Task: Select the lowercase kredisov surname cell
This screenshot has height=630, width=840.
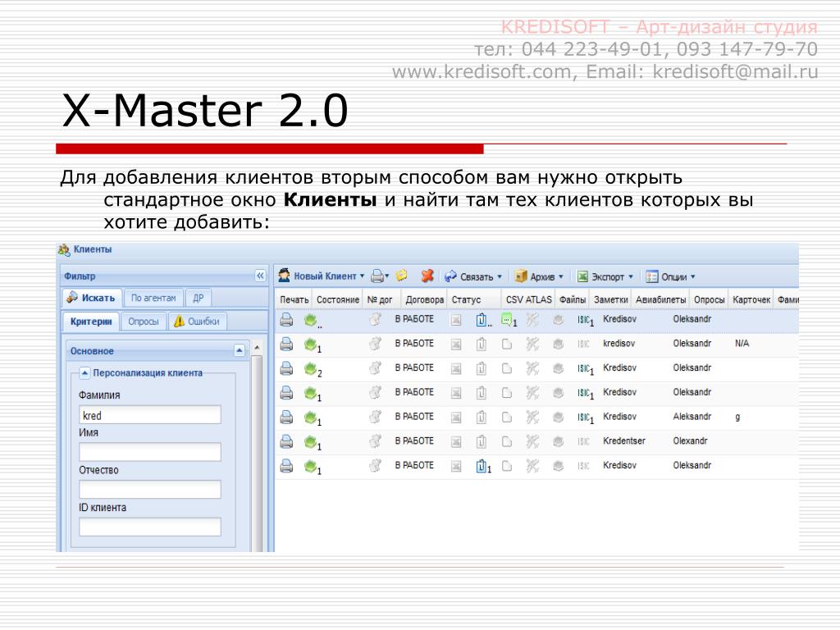Action: (x=619, y=344)
